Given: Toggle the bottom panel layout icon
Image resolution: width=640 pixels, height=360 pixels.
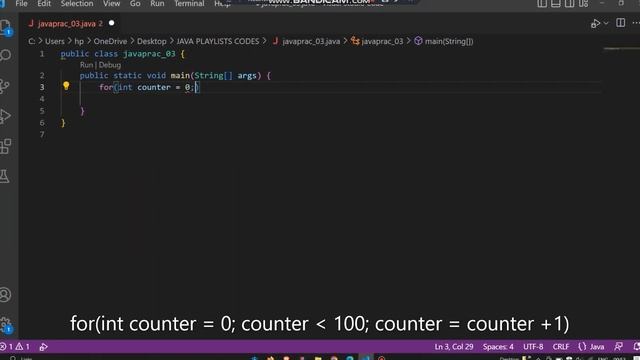Looking at the screenshot, I should (x=556, y=4).
